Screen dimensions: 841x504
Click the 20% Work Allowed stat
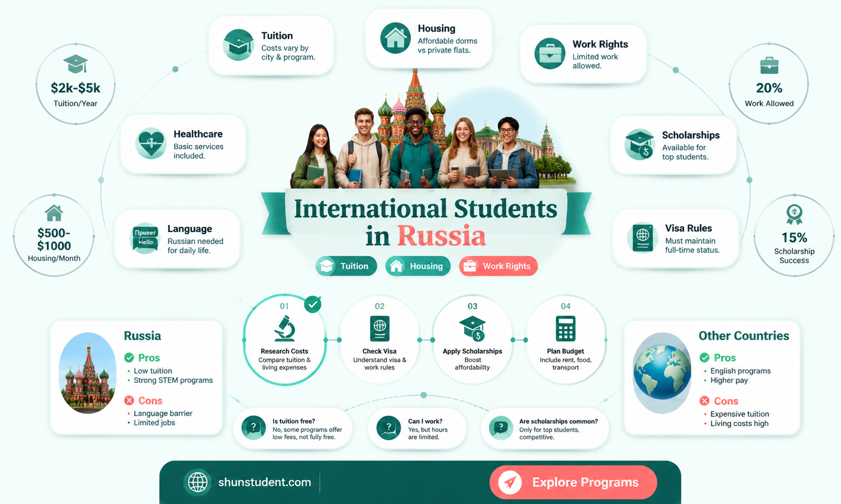point(769,84)
